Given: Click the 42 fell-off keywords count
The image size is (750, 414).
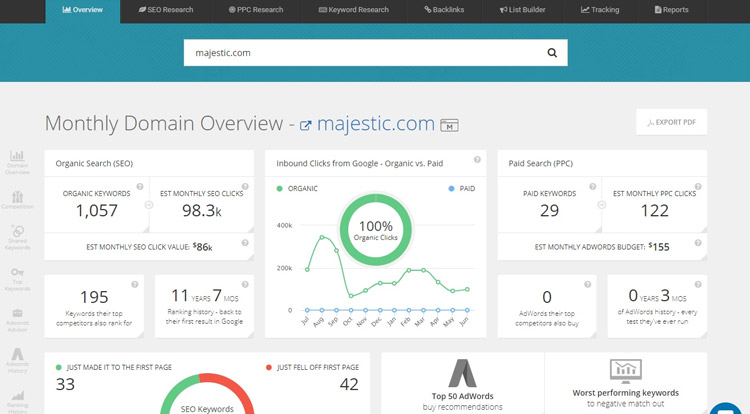Looking at the screenshot, I should click(x=349, y=384).
